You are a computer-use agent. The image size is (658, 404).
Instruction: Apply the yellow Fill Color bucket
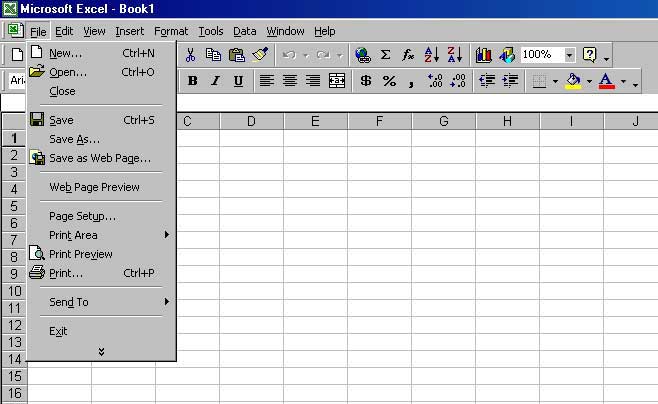tap(574, 81)
